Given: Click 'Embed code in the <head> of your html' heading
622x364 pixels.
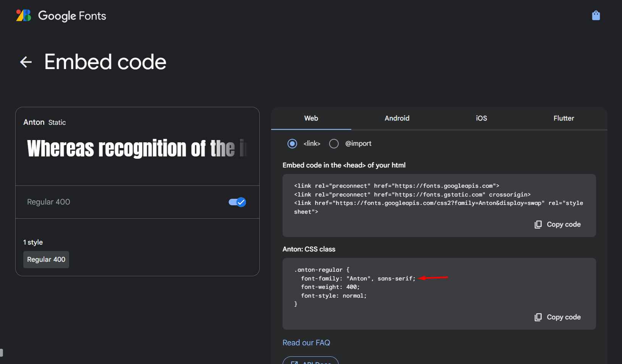Looking at the screenshot, I should (x=344, y=165).
